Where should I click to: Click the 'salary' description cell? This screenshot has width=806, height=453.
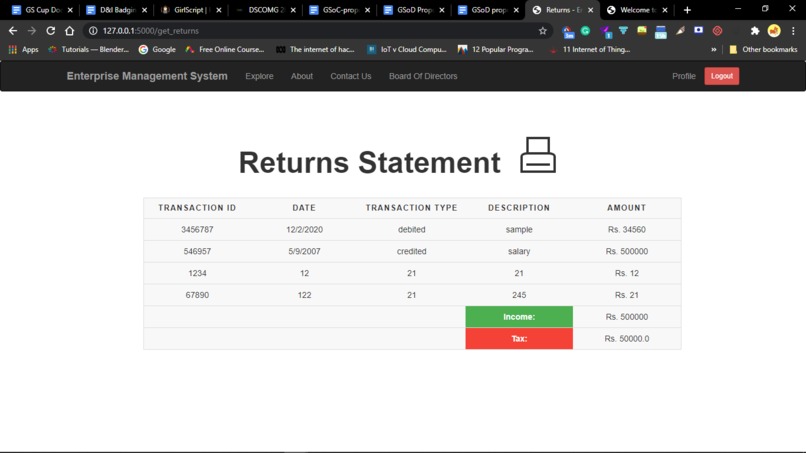519,251
